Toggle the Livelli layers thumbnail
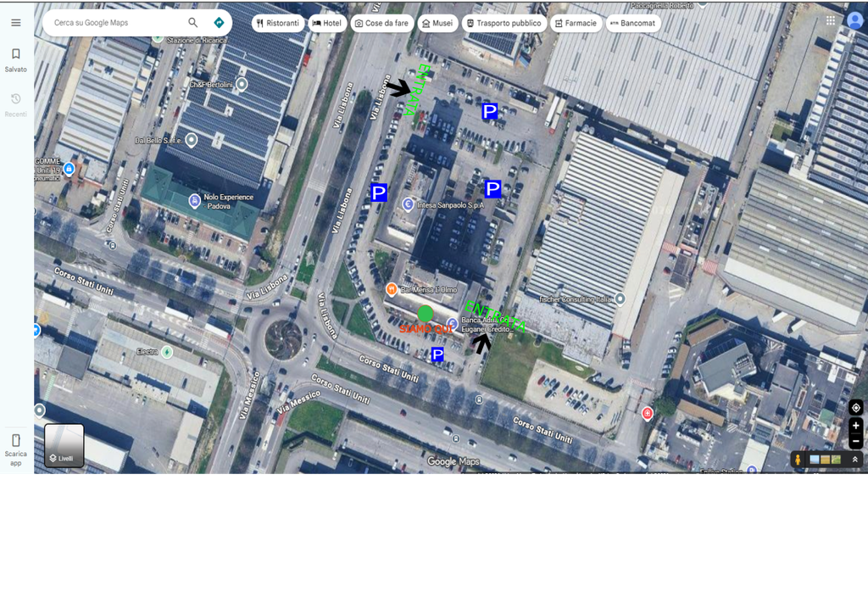Screen dimensions: 868x614 point(64,446)
